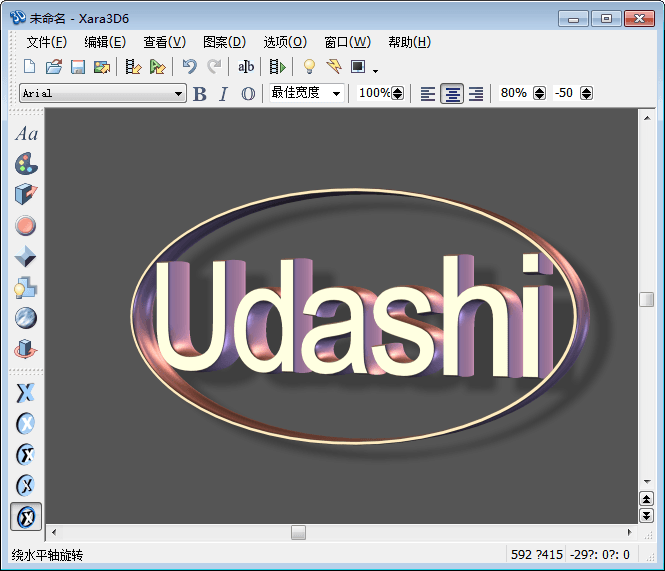This screenshot has width=665, height=571.
Task: Open the shadow options tool
Action: click(26, 288)
